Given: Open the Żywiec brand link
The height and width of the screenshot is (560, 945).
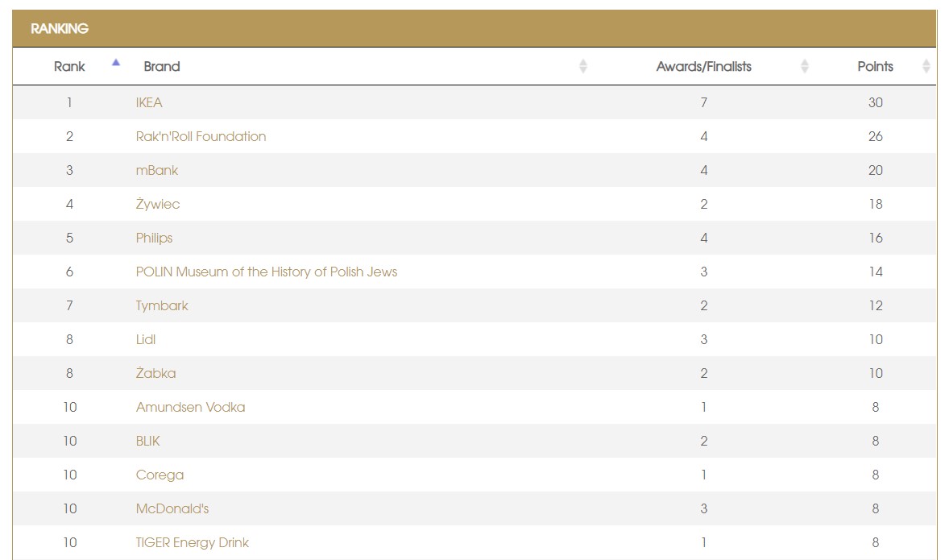Looking at the screenshot, I should [158, 205].
